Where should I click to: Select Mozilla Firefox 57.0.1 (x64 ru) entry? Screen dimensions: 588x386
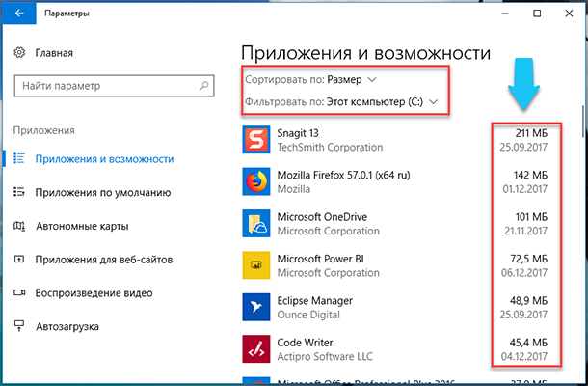click(343, 176)
